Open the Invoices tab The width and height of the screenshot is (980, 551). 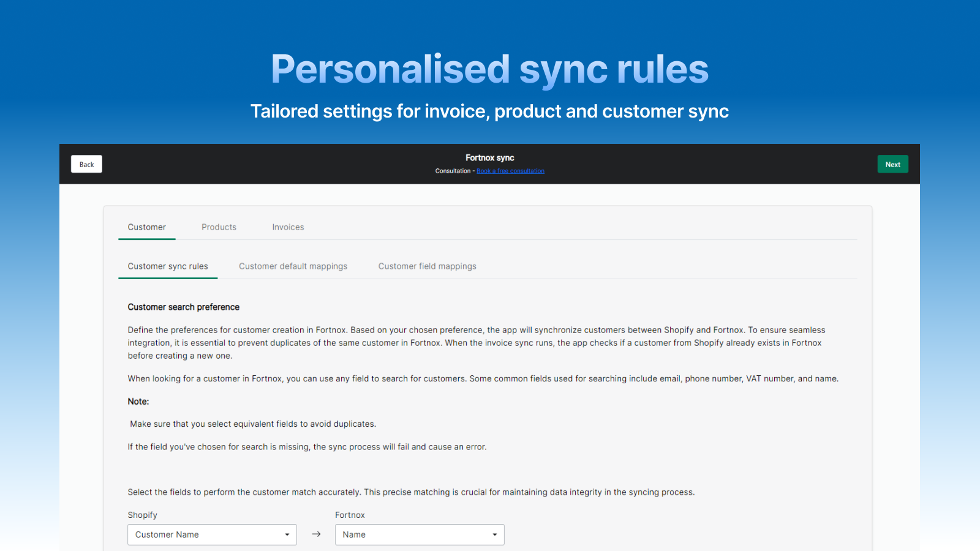point(288,227)
